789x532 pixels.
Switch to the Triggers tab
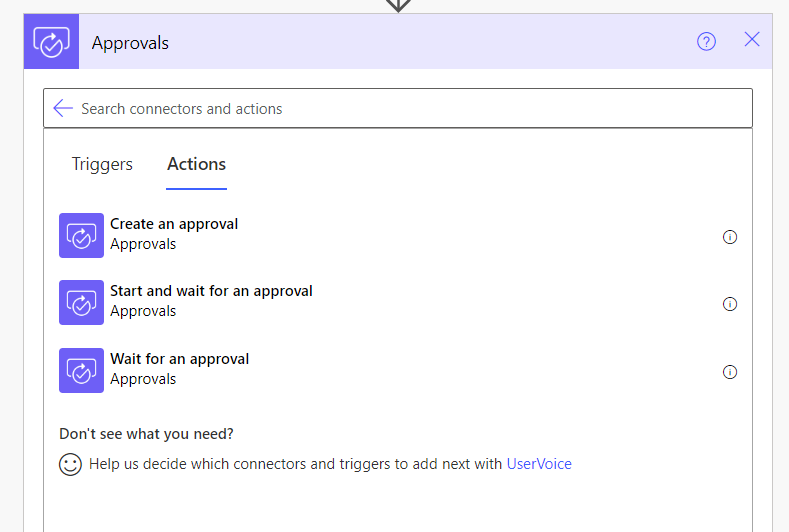click(102, 164)
